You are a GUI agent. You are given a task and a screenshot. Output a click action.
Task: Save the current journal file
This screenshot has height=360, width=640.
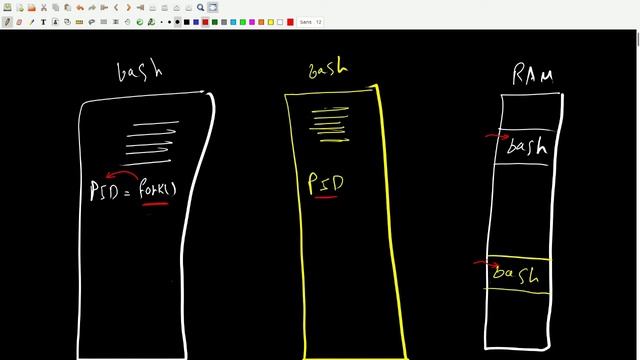7,7
